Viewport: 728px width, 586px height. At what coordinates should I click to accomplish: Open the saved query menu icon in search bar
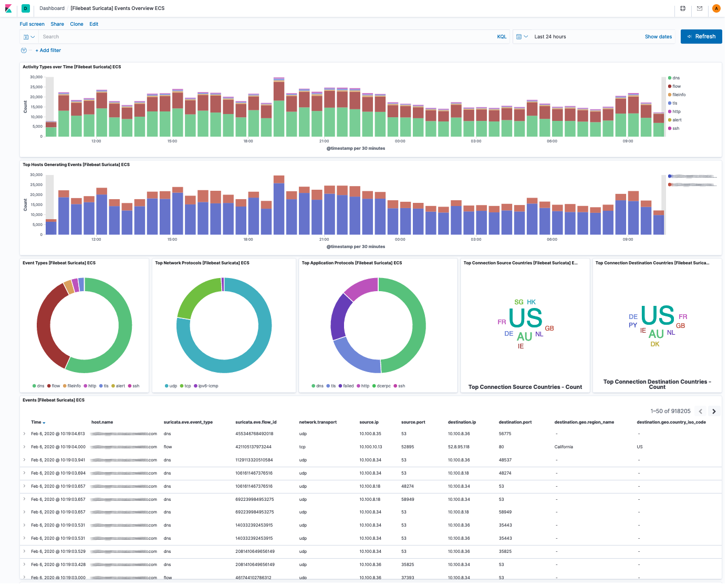click(x=26, y=37)
